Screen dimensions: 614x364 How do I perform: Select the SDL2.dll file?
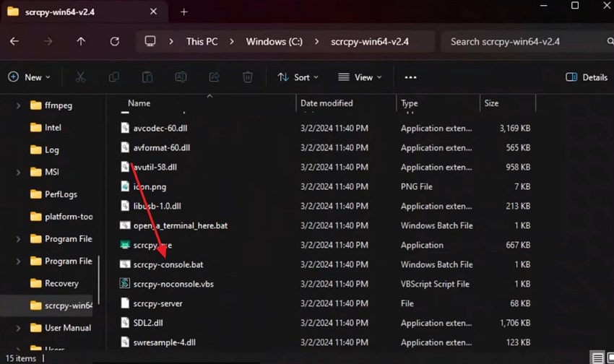click(147, 323)
